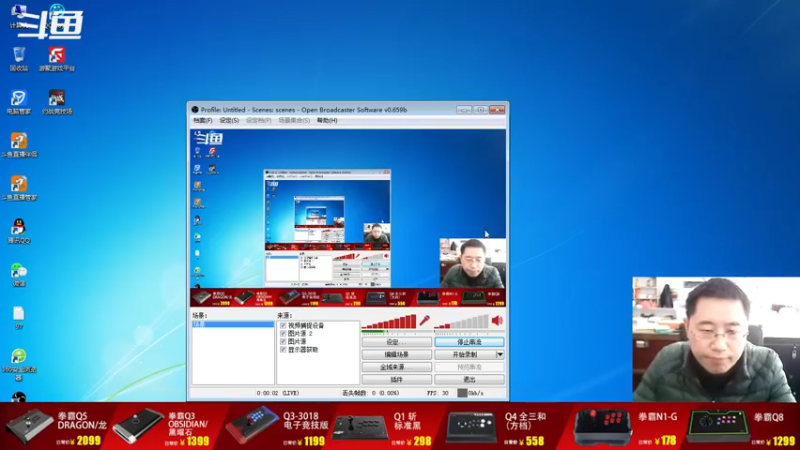This screenshot has width=800, height=450.
Task: Launch the 360安全浏览器 desktop icon
Action: pos(19,364)
